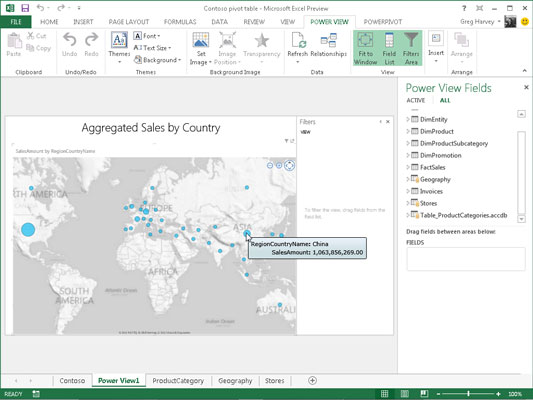Open the ProductCategory sheet tab

[x=178, y=381]
